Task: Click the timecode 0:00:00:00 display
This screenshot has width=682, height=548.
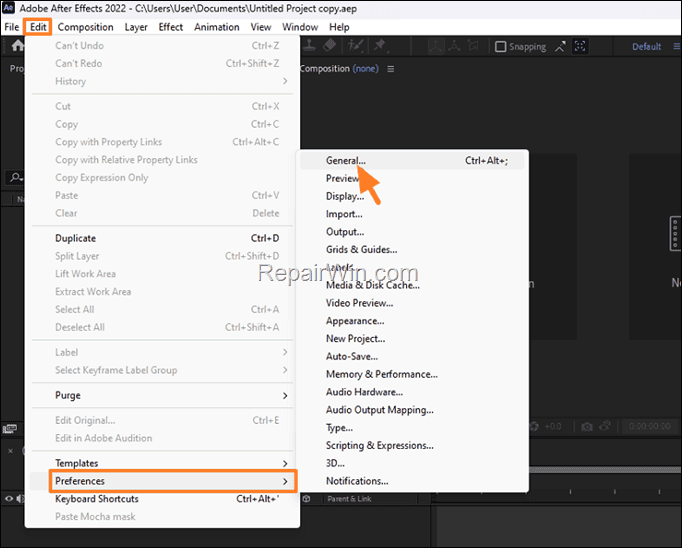Action: click(x=650, y=426)
